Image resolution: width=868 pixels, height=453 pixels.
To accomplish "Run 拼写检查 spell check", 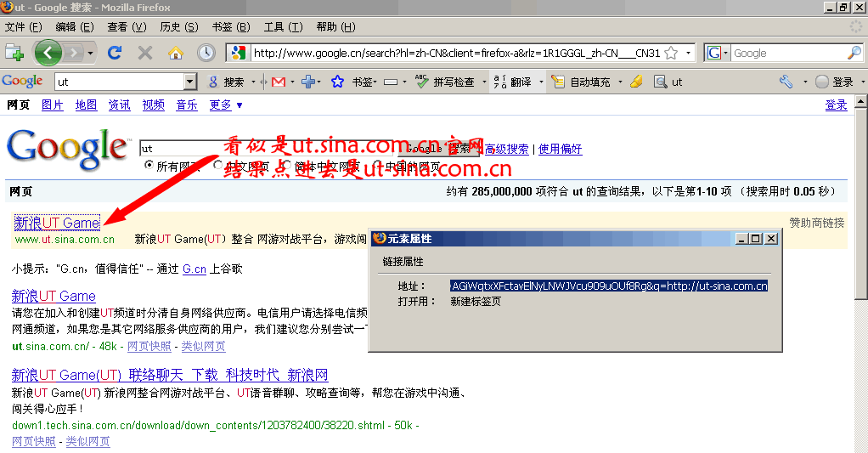I will 445,82.
